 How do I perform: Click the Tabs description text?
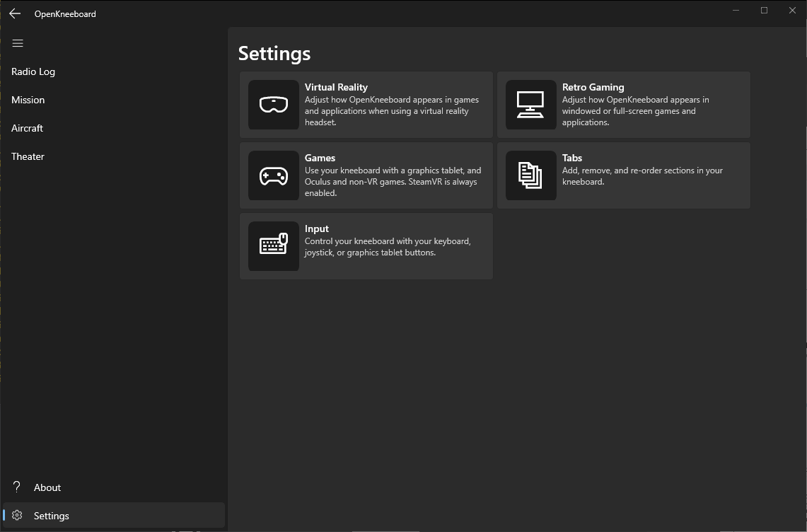[x=642, y=176]
